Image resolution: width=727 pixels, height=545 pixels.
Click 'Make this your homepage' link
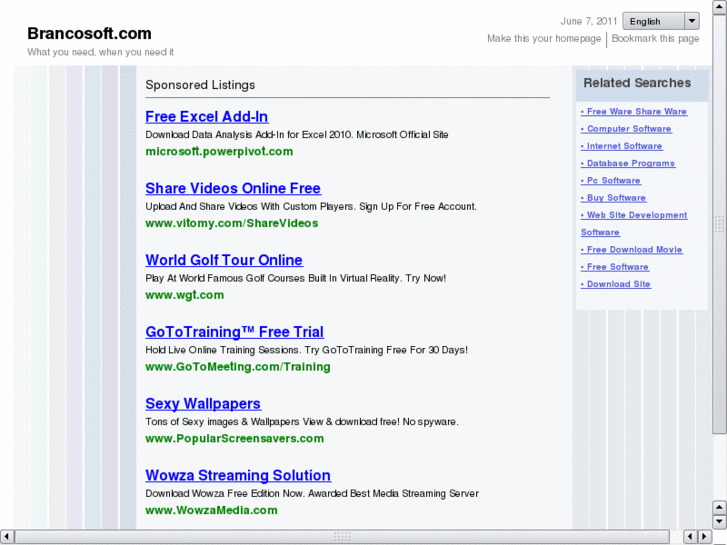[544, 38]
